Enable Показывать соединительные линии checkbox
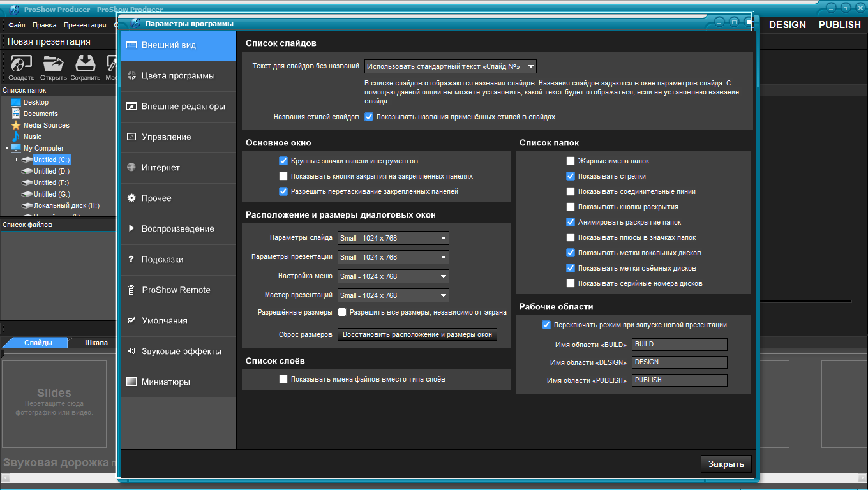The height and width of the screenshot is (490, 868). 571,191
